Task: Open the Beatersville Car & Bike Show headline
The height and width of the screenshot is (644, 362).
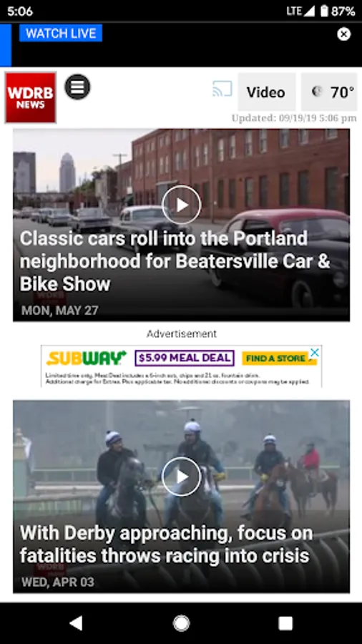Action: [175, 261]
